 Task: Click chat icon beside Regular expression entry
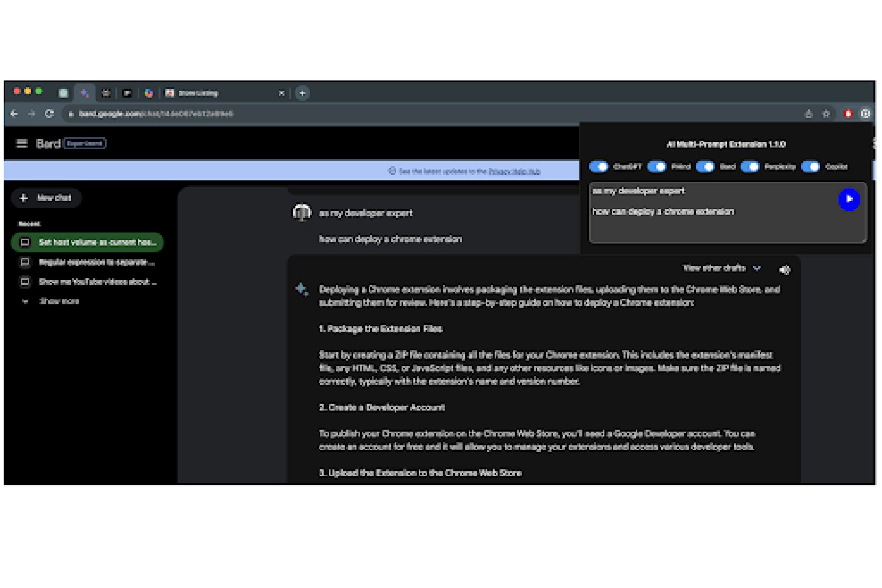[x=25, y=262]
